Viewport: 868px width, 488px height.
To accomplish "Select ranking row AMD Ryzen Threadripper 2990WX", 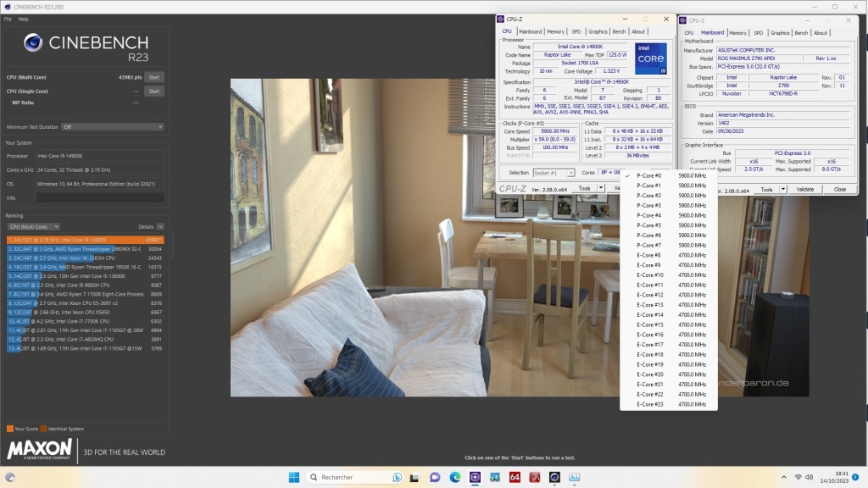I will pyautogui.click(x=86, y=249).
